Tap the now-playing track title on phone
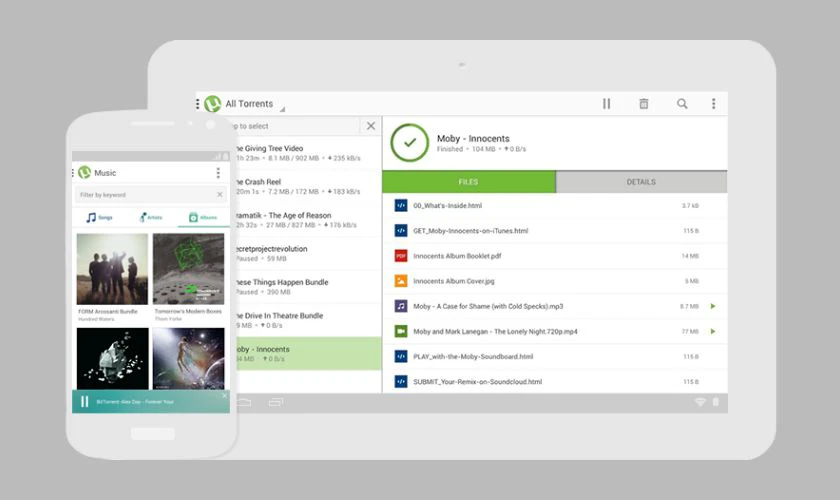 click(135, 401)
